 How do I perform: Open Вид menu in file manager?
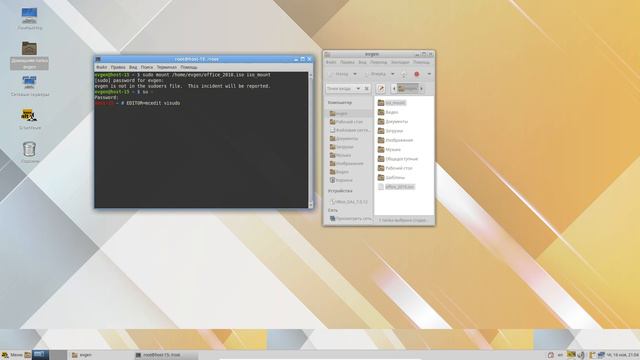point(362,62)
